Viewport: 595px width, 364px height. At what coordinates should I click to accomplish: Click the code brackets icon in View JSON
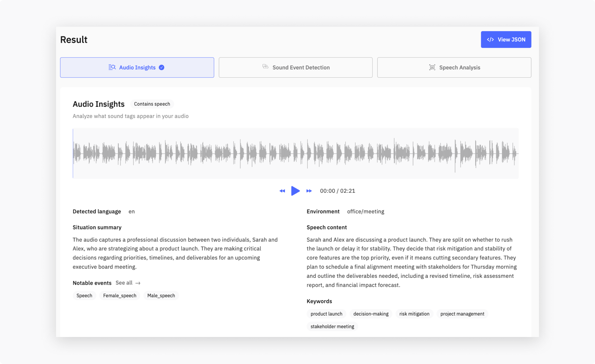(490, 40)
